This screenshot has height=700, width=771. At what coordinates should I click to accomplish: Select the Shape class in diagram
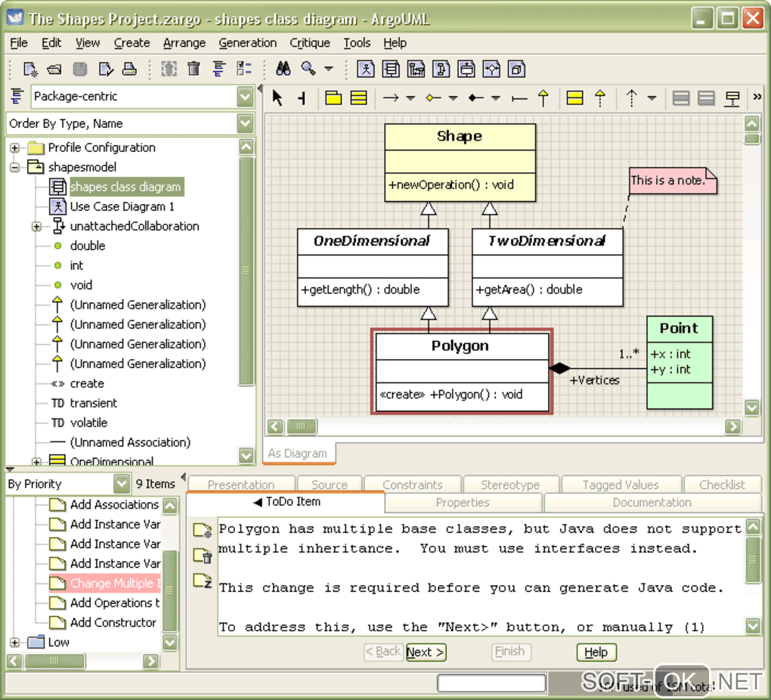click(x=460, y=163)
